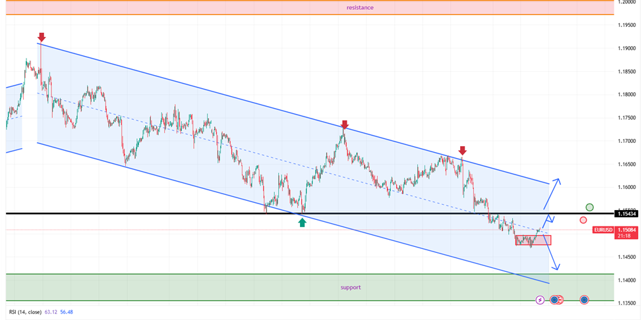Select the "resistance" text label
Viewport: 644px width, 320px height.
point(360,8)
